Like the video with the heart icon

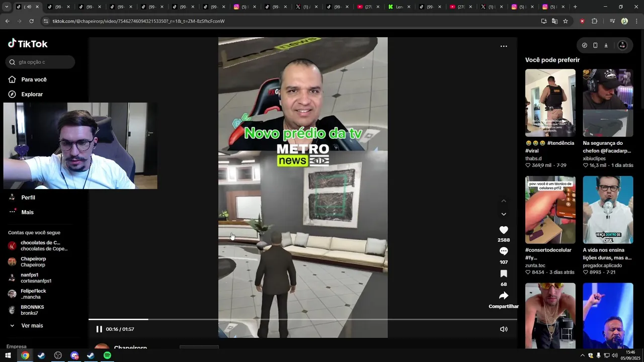click(x=504, y=230)
